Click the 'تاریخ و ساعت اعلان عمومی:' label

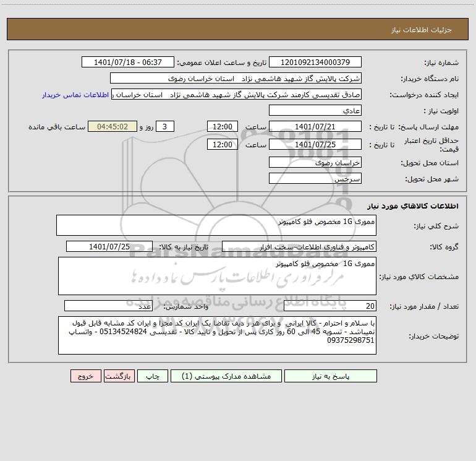[x=221, y=62]
